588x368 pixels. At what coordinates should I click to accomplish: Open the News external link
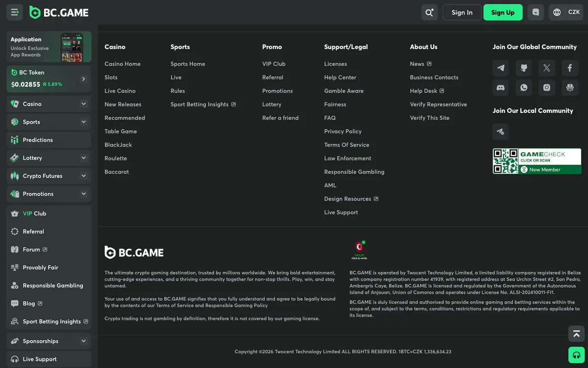click(x=420, y=64)
